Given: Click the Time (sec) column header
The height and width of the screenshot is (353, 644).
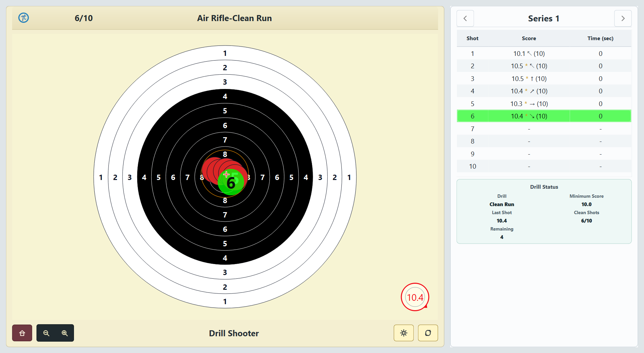Looking at the screenshot, I should 600,38.
